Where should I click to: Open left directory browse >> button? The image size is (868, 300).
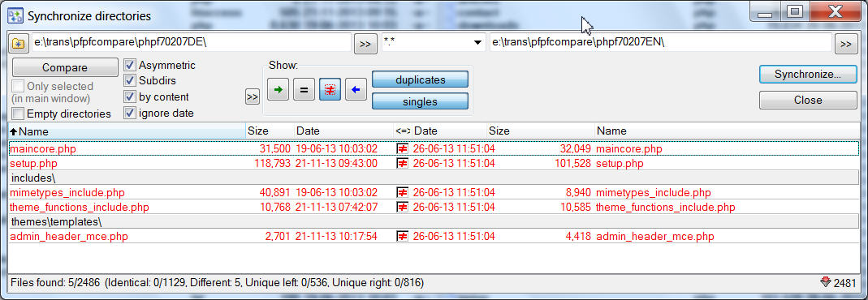pyautogui.click(x=365, y=45)
